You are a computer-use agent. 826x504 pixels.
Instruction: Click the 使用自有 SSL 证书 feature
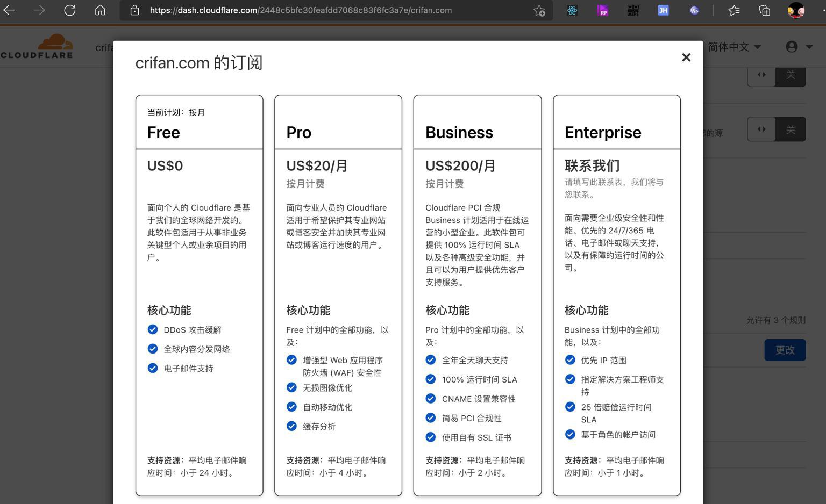pyautogui.click(x=476, y=437)
